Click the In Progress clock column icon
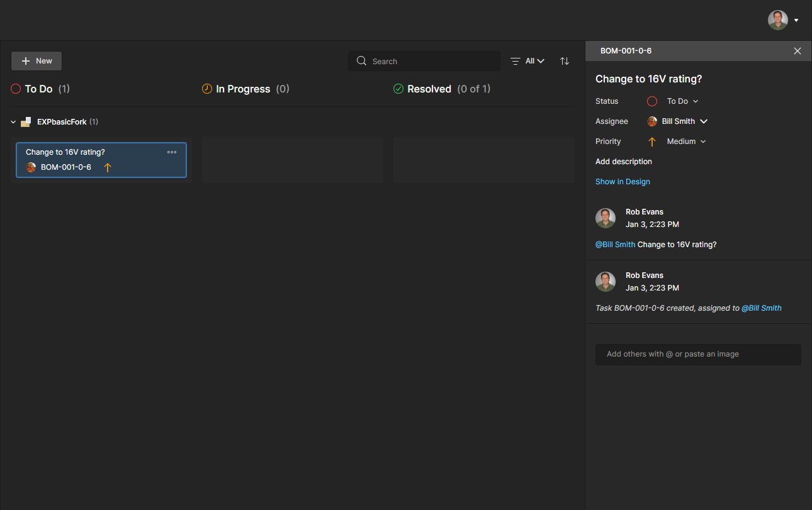This screenshot has height=510, width=812. pyautogui.click(x=206, y=89)
